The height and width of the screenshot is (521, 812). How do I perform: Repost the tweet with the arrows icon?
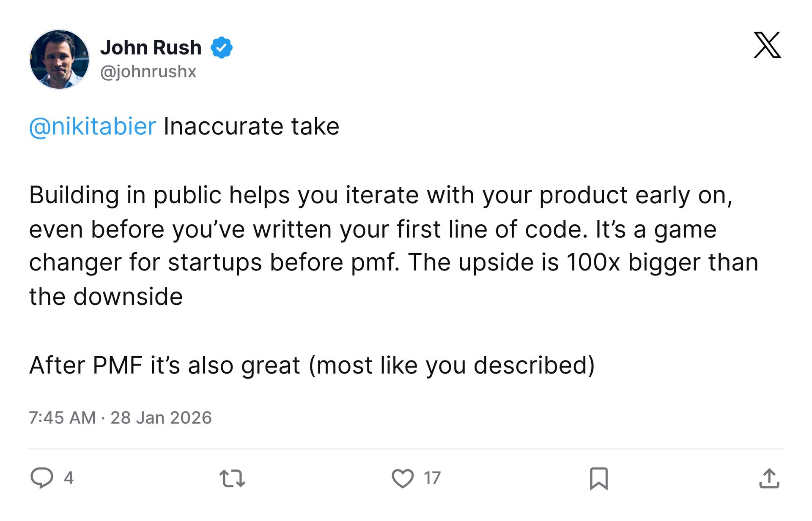click(x=232, y=478)
